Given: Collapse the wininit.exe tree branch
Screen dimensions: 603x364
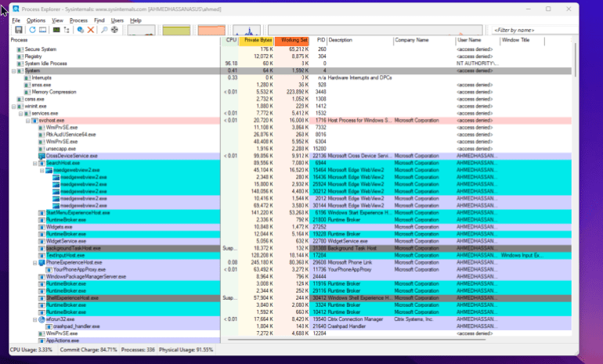Looking at the screenshot, I should (x=15, y=106).
